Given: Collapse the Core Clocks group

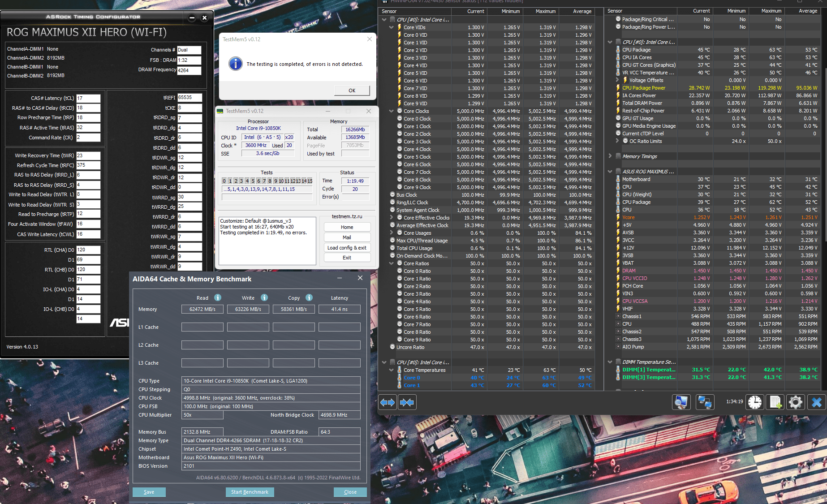Looking at the screenshot, I should [392, 111].
